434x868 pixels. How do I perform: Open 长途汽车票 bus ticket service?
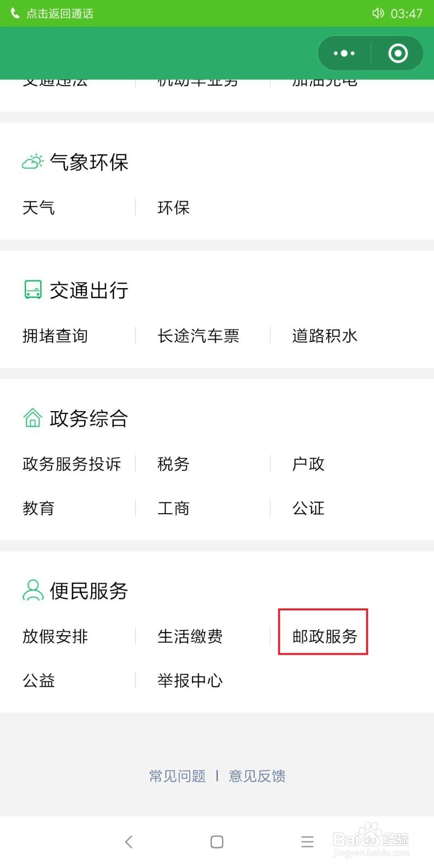coord(198,336)
